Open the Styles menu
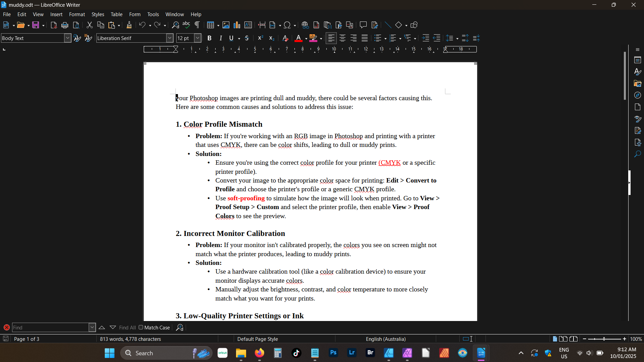Screen dimensions: 644x362 tap(98, 14)
